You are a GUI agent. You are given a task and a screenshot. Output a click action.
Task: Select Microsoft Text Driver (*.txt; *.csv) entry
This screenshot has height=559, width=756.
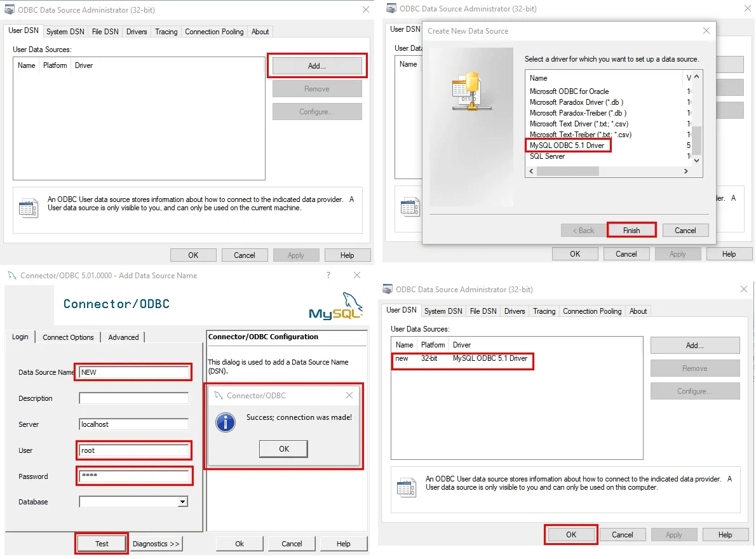[x=579, y=124]
